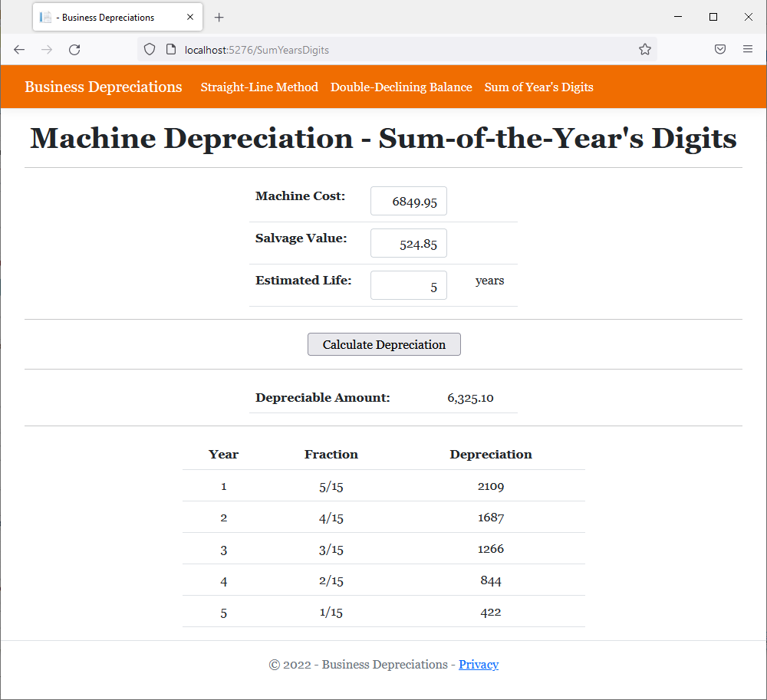
Task: Click the address bar URL
Action: 256,50
